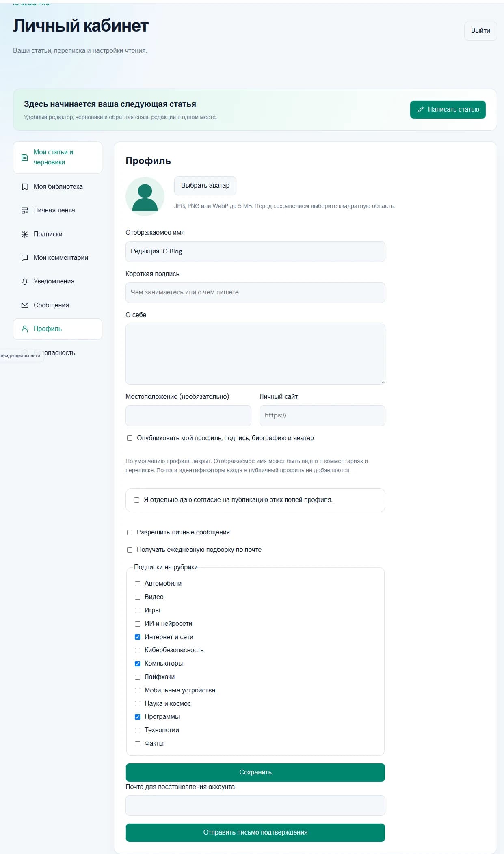Tick the Игры rubric checkbox
504x854 pixels.
(x=138, y=610)
